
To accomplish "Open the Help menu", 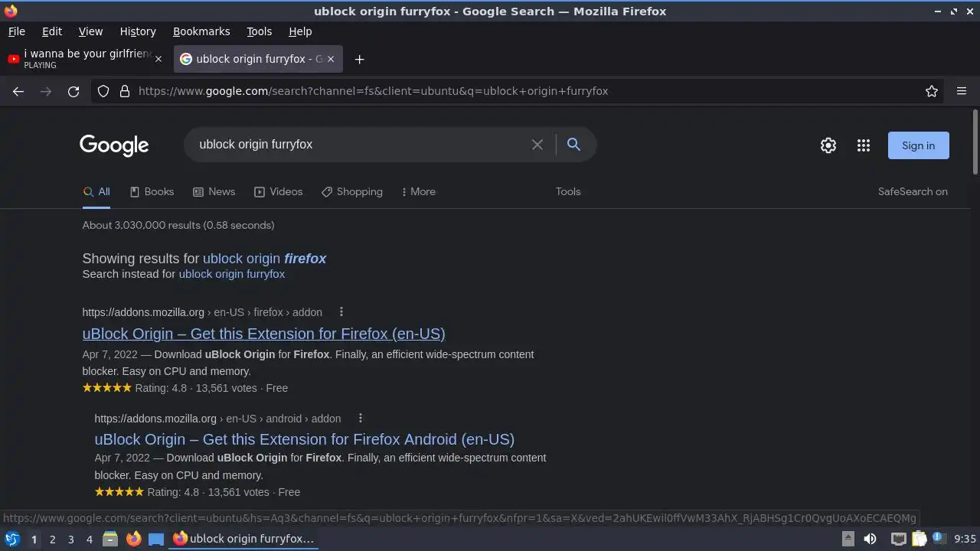I will pyautogui.click(x=300, y=31).
